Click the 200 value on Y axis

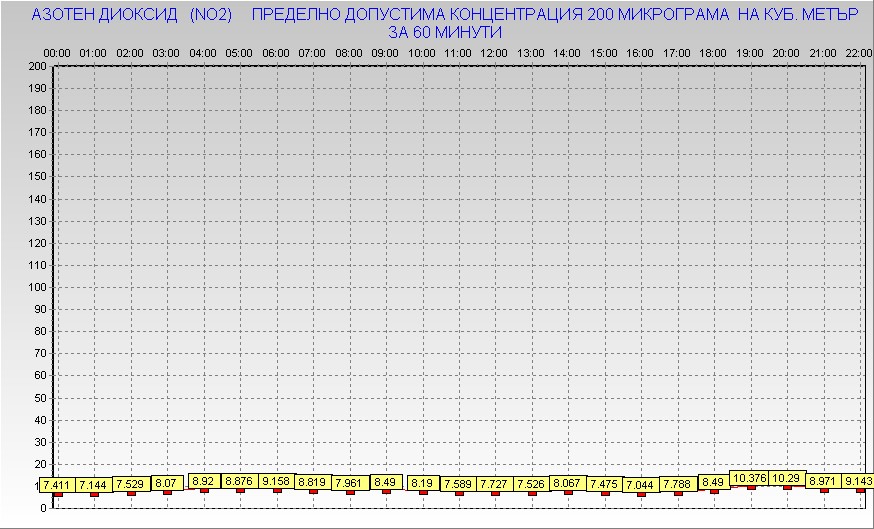pos(37,66)
